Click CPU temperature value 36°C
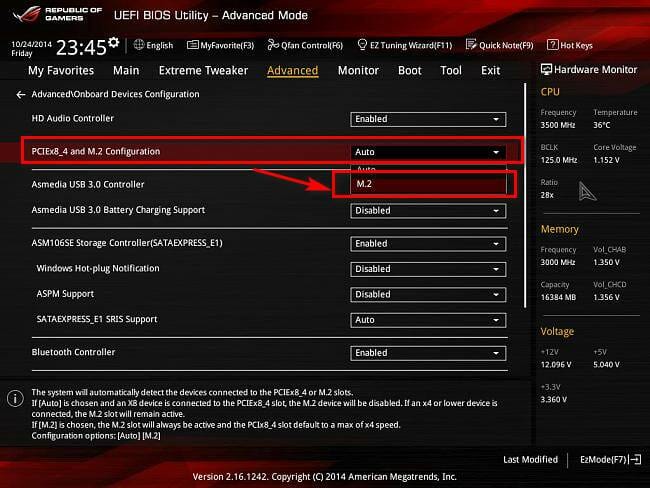The width and height of the screenshot is (650, 488). click(601, 125)
